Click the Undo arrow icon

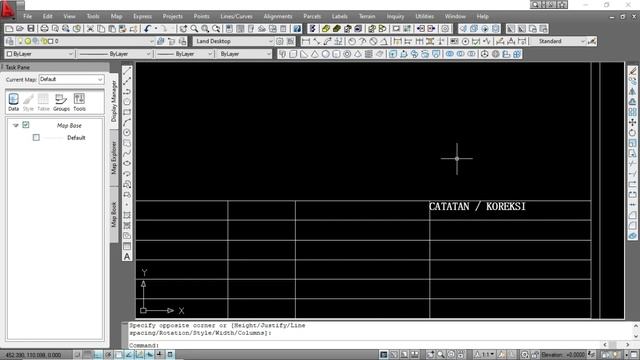(147, 29)
